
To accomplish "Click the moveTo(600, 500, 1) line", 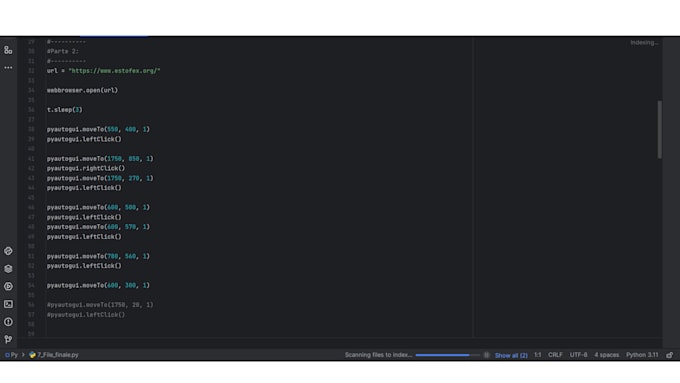I will click(98, 207).
